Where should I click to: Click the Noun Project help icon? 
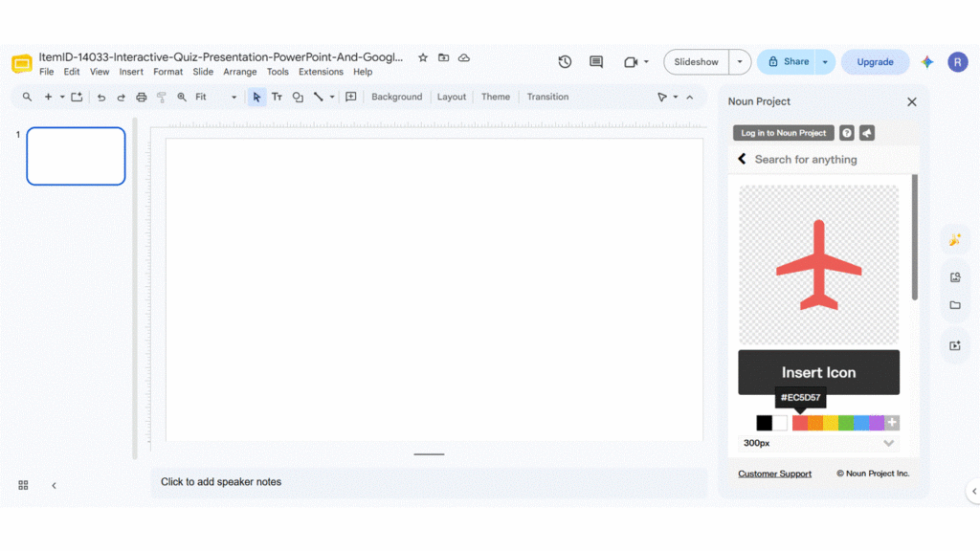847,132
